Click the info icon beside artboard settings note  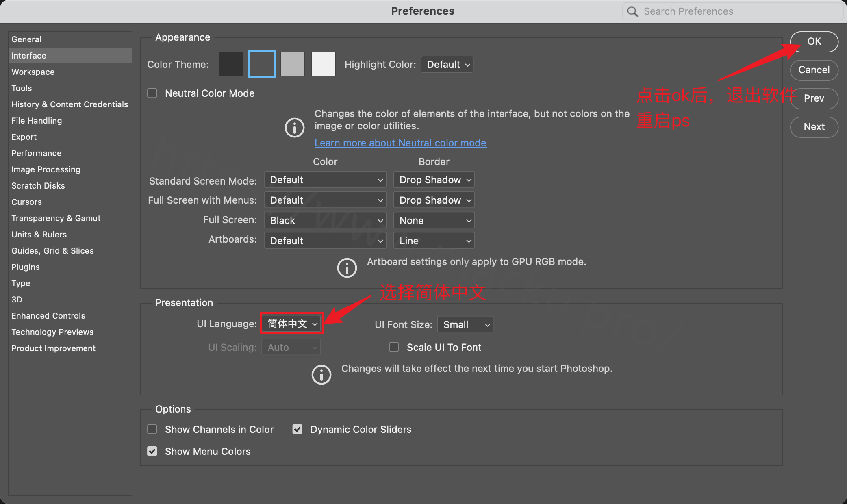(347, 267)
